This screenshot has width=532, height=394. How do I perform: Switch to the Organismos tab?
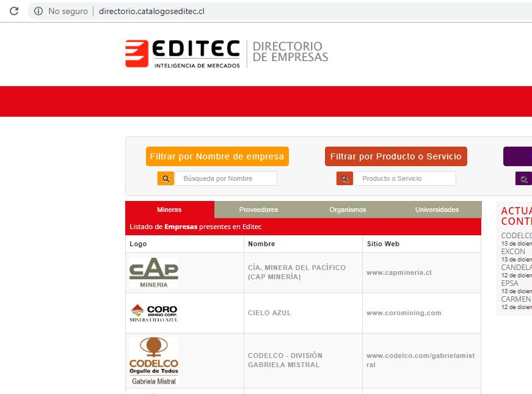348,210
